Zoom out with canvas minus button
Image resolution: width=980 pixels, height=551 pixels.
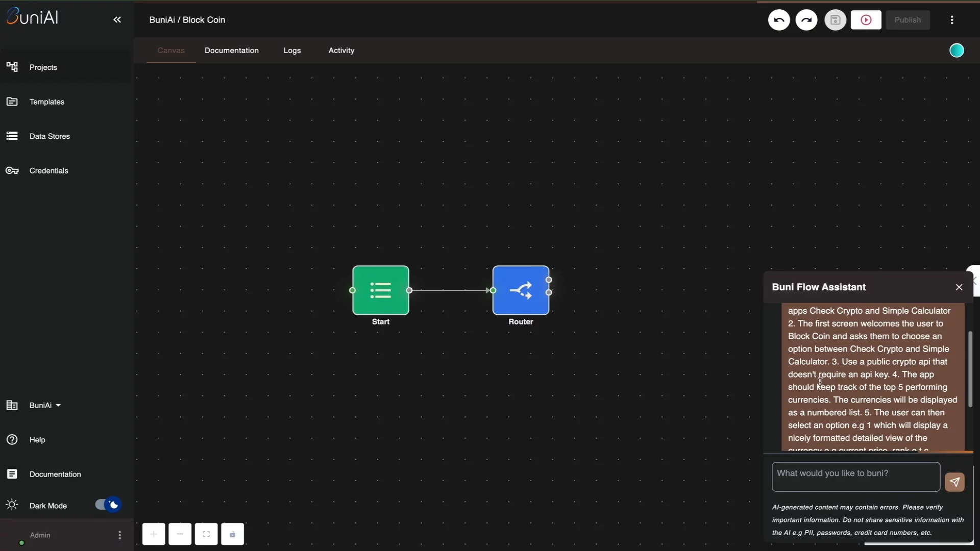coord(180,534)
